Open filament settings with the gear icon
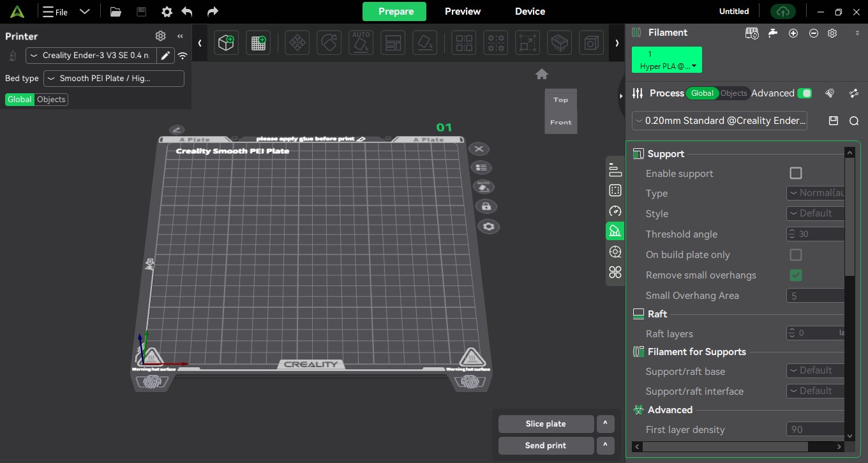868x463 pixels. tap(832, 33)
